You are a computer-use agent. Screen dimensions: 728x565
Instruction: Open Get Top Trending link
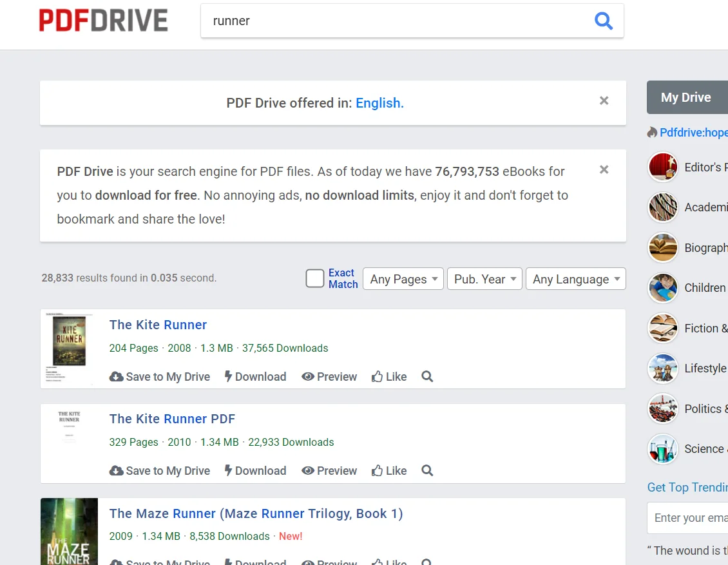pyautogui.click(x=687, y=488)
